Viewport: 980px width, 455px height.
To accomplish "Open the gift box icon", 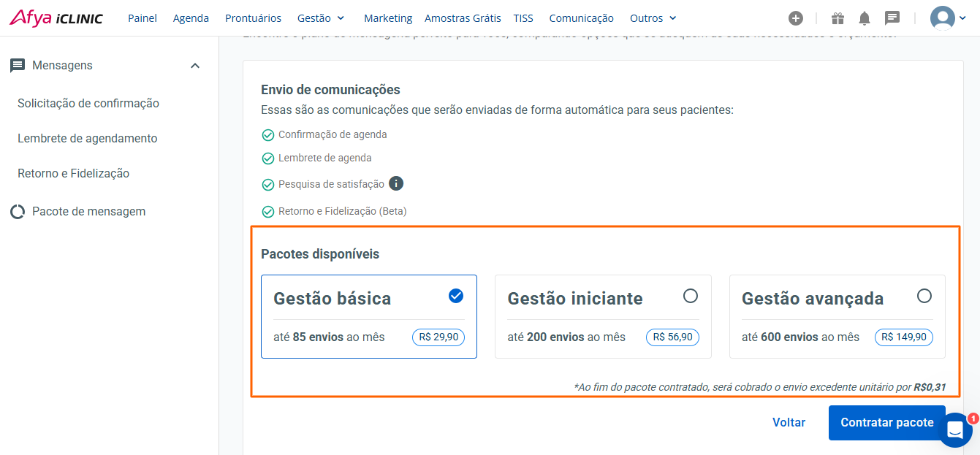I will coord(837,18).
